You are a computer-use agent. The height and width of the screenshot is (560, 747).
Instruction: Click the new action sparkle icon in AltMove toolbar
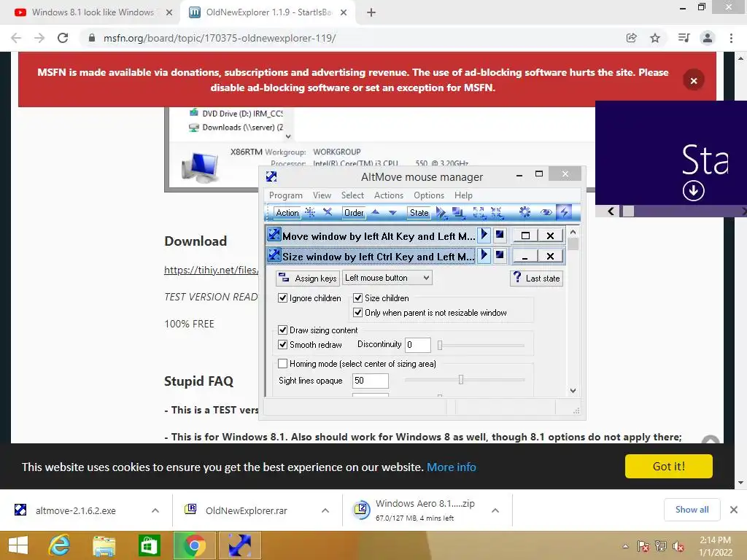(x=310, y=212)
